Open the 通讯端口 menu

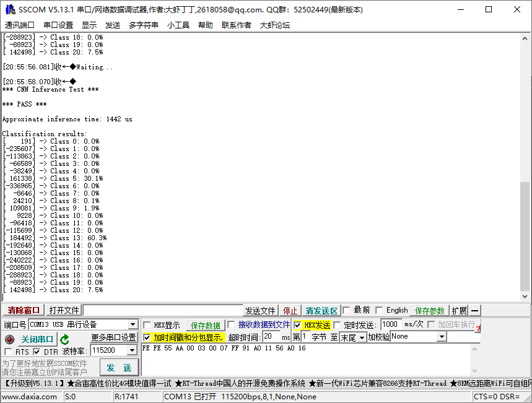pos(19,25)
